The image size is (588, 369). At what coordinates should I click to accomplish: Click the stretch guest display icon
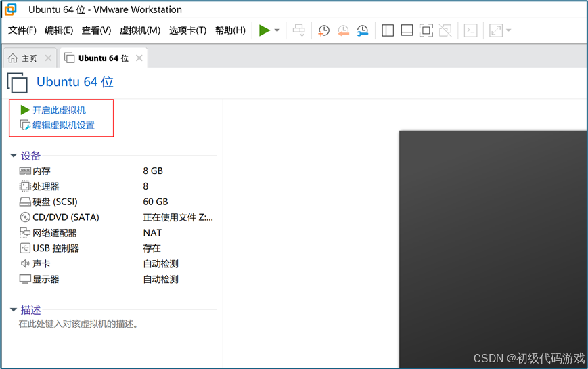point(496,30)
